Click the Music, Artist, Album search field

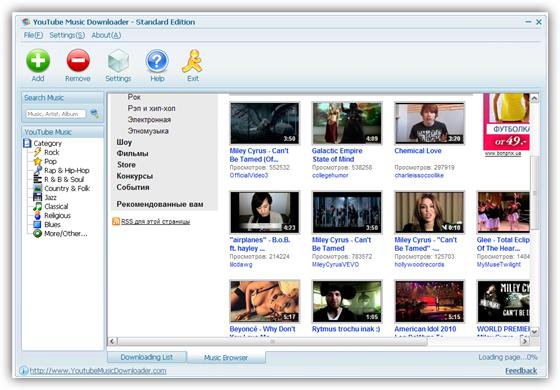(56, 114)
